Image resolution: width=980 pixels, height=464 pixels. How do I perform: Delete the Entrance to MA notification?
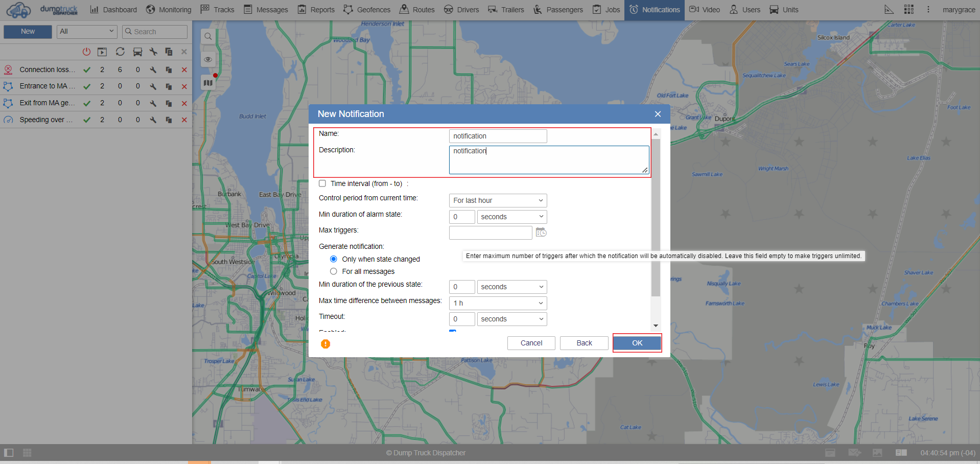(x=184, y=86)
